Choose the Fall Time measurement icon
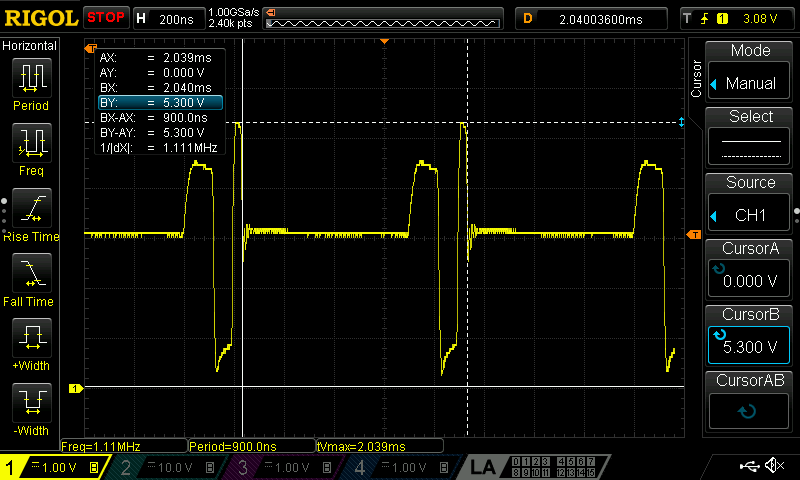The width and height of the screenshot is (800, 480). (x=31, y=277)
